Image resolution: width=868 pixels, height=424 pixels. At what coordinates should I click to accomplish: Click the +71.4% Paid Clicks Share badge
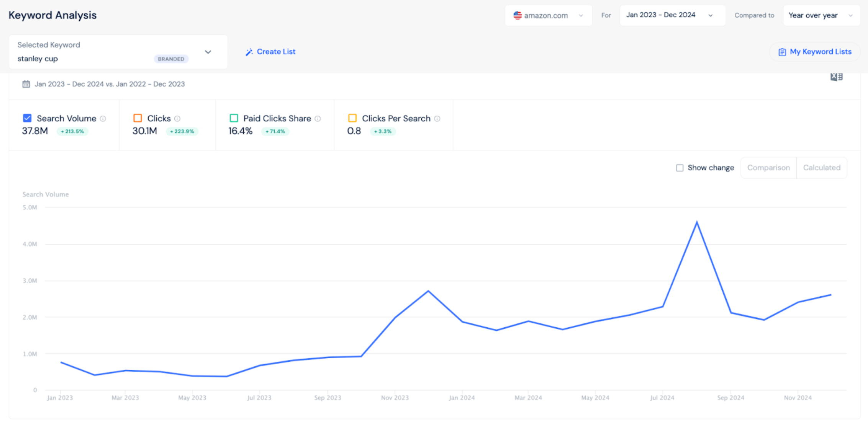tap(275, 131)
